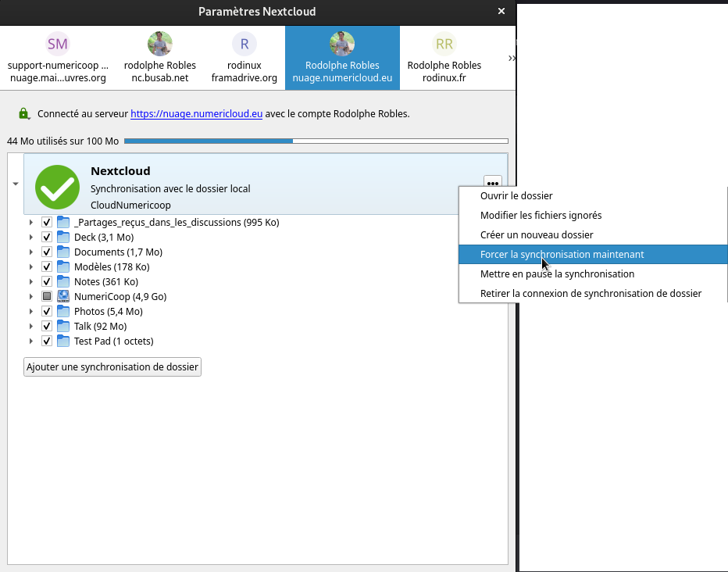The height and width of the screenshot is (572, 728).
Task: Click the photo avatar of nc.busab.net account
Action: pos(159,44)
